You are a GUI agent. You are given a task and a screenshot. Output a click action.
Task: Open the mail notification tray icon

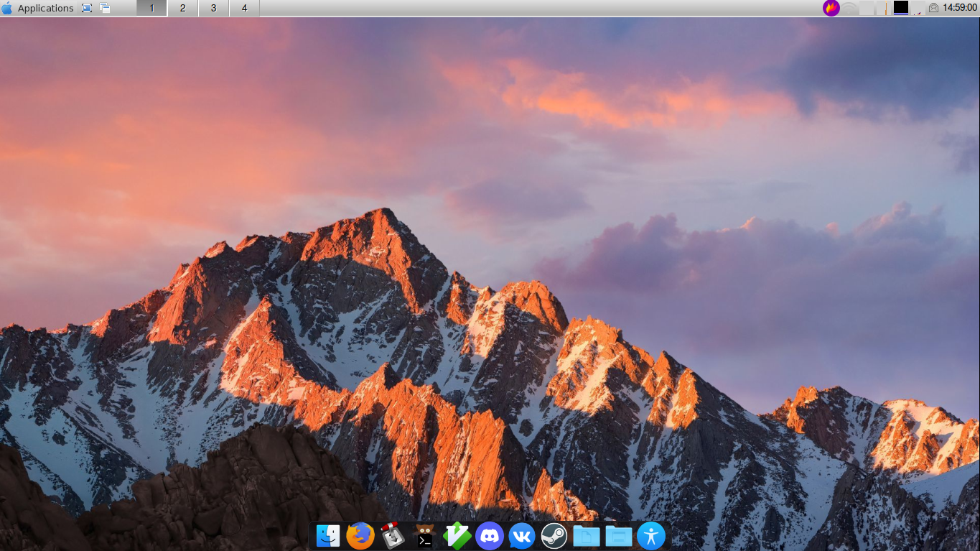[x=933, y=8]
